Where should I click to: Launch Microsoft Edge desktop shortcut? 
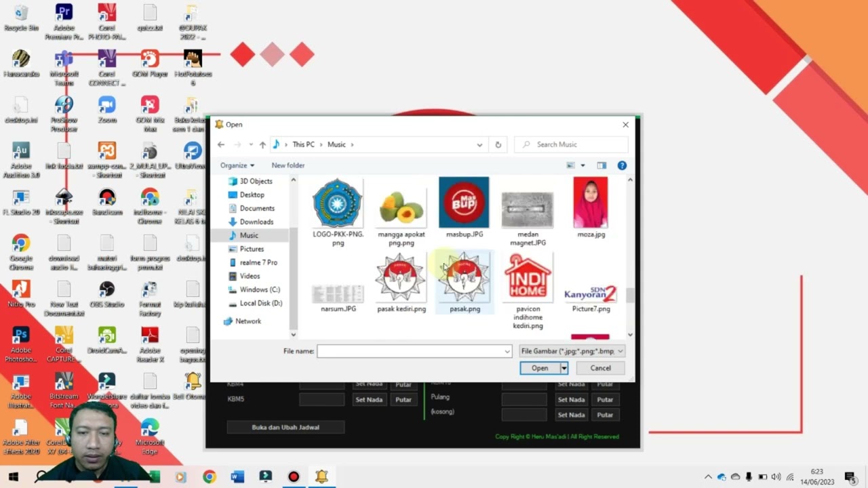point(150,436)
